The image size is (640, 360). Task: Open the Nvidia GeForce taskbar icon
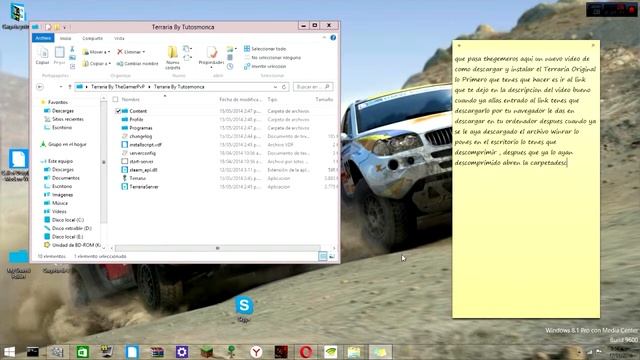(x=331, y=351)
